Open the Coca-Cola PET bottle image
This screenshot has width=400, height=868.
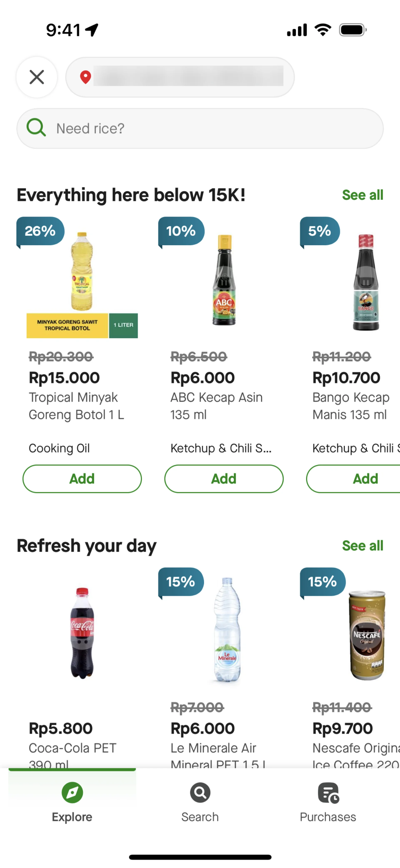coord(82,632)
